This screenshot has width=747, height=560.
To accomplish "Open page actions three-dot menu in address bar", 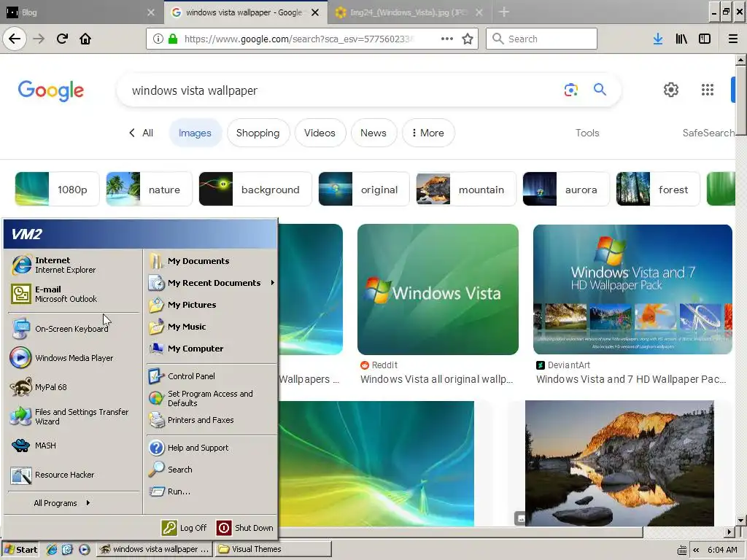I will (x=447, y=39).
